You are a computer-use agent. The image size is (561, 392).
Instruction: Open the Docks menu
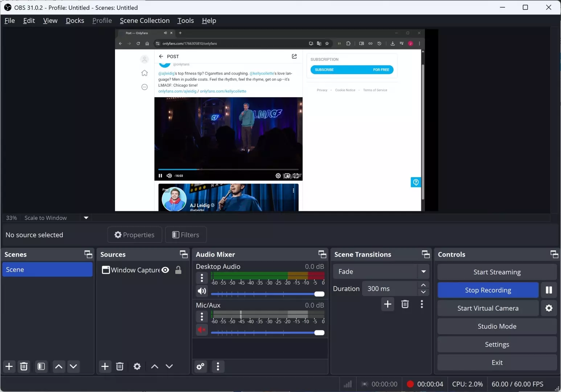coord(75,21)
